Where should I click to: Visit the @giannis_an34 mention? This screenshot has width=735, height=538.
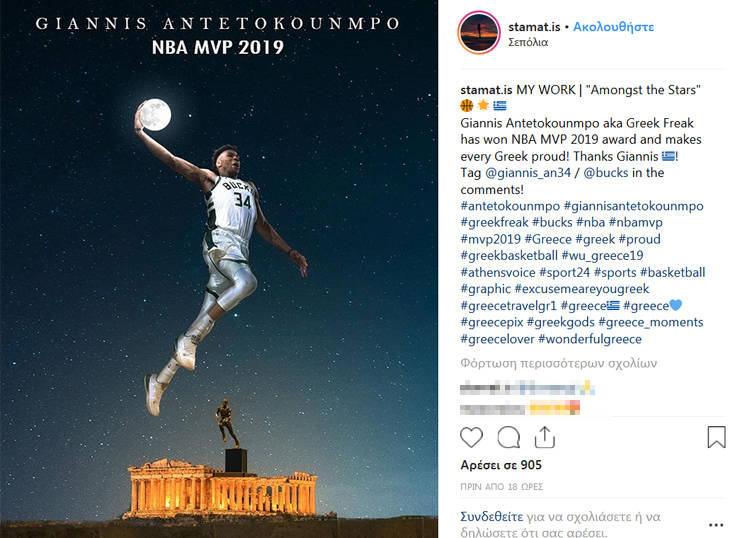[x=528, y=172]
